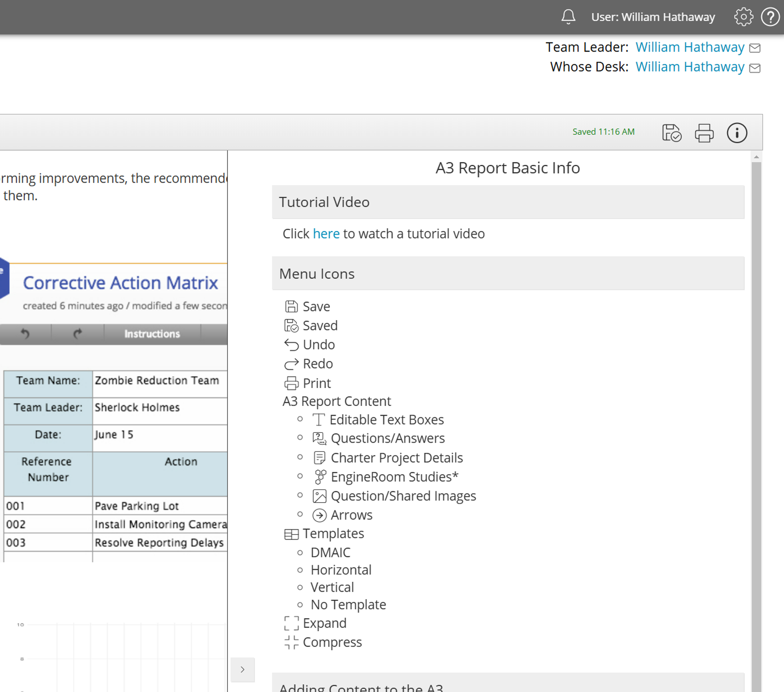Expand the Tutorial Video section header
The image size is (784, 692).
click(x=507, y=202)
